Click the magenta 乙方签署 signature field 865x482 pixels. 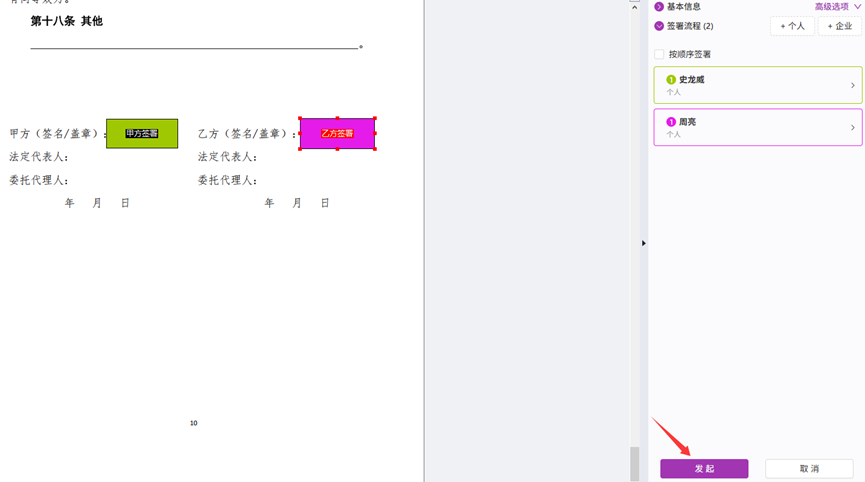pos(337,133)
